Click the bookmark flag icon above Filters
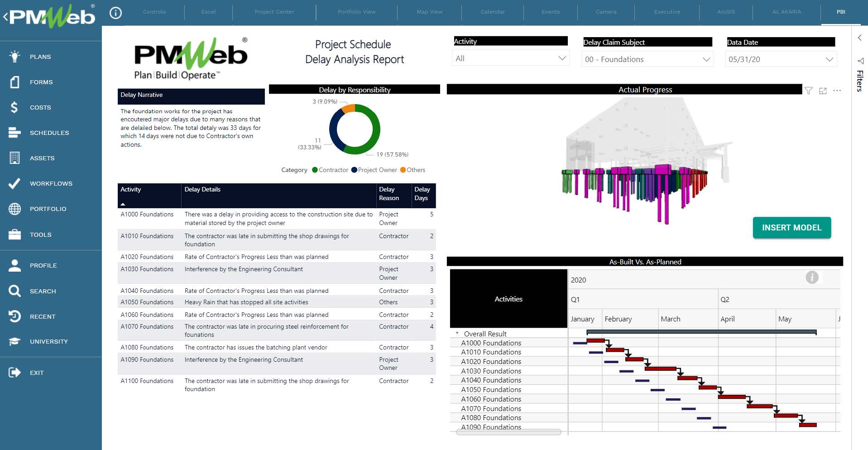Screen dimensions: 868x450 [860, 61]
